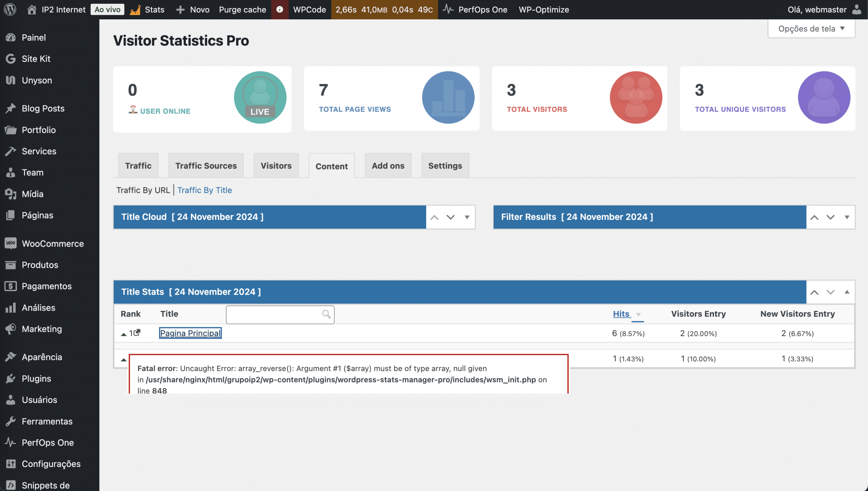Click the Plugins plug icon
This screenshot has height=491, width=868.
pos(11,379)
